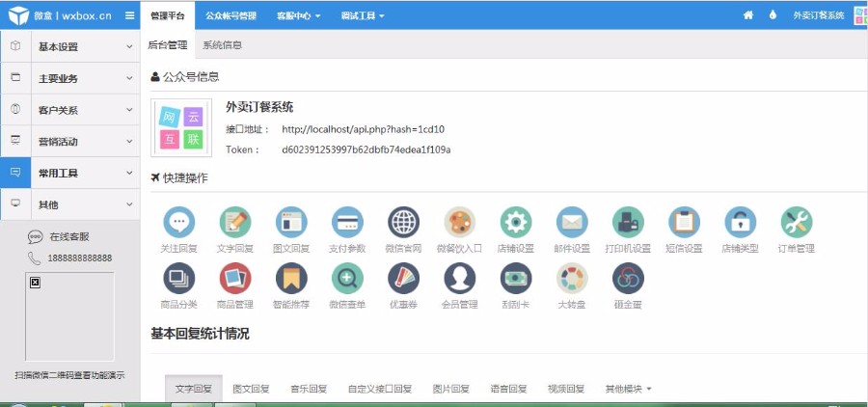Open the 智能推荐 bookmark icon
Screen dimensions: 868x407
tap(291, 278)
